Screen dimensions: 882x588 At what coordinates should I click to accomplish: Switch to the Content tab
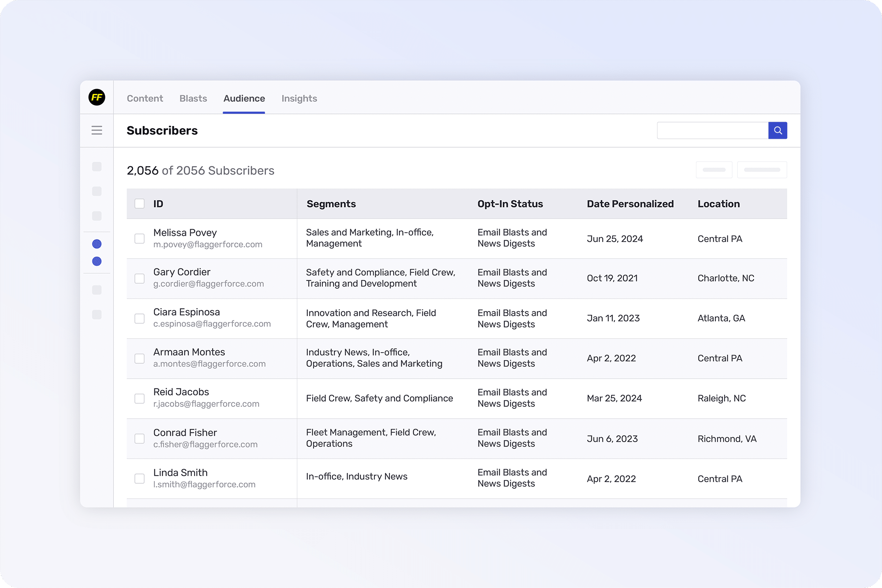point(145,98)
